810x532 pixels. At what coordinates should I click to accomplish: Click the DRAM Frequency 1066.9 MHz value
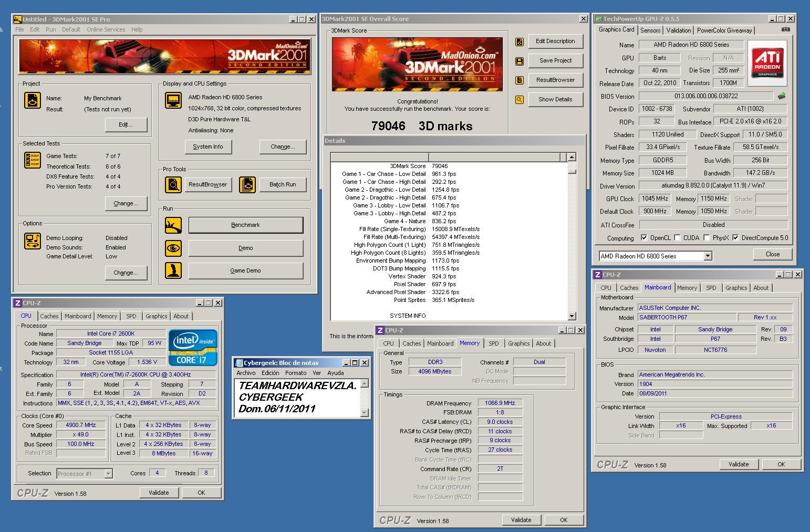point(500,403)
